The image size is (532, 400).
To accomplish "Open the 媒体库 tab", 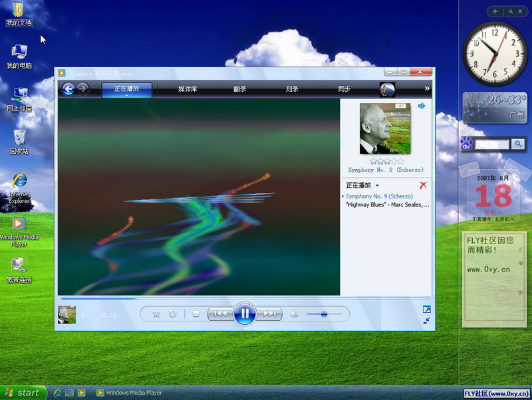I will click(188, 89).
